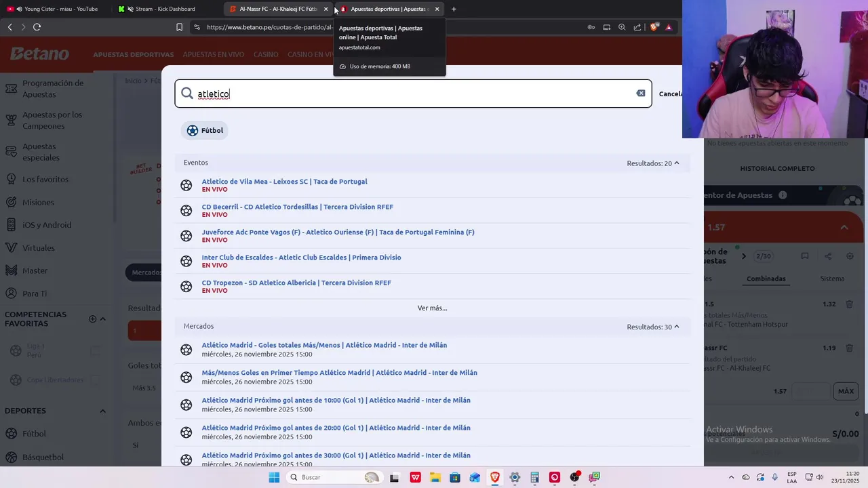Image resolution: width=868 pixels, height=488 pixels.
Task: Open Juveforce Adc Ponte Vagos - Atletico Ouriense event
Action: [338, 232]
